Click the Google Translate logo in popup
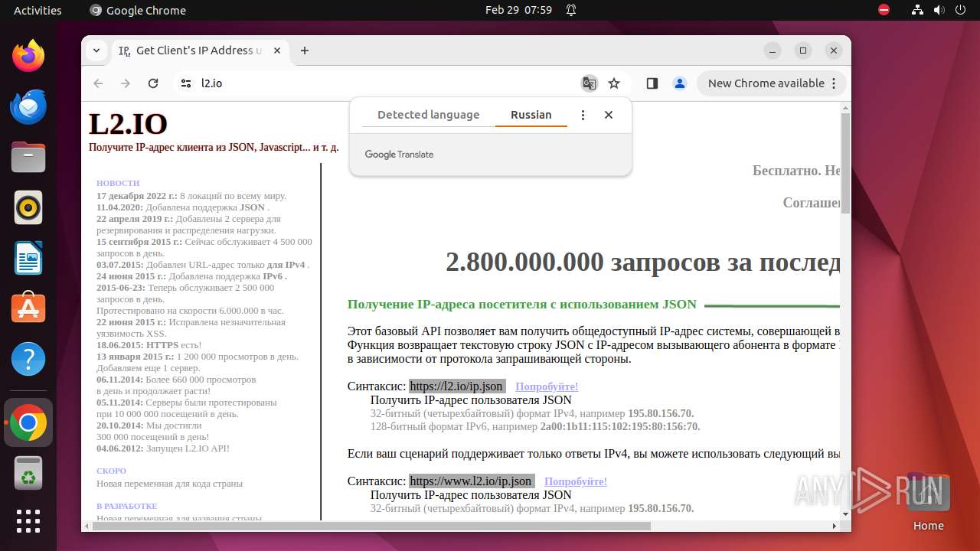980x551 pixels. (399, 155)
